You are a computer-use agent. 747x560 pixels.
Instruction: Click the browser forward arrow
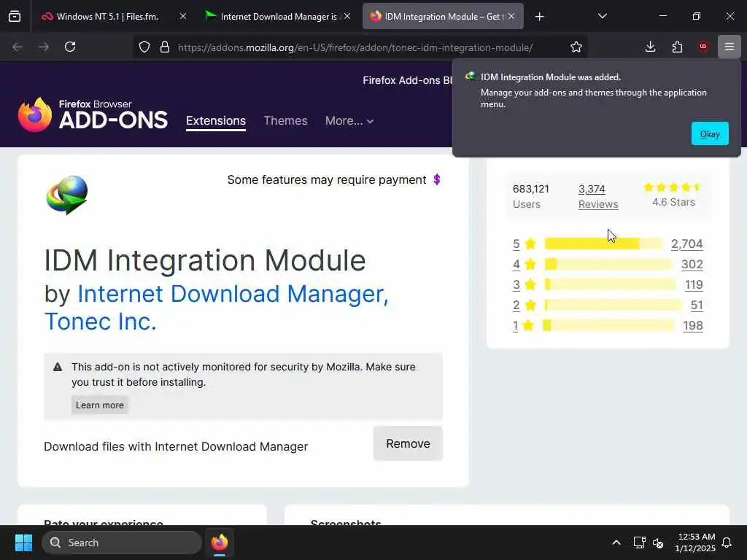pyautogui.click(x=44, y=47)
